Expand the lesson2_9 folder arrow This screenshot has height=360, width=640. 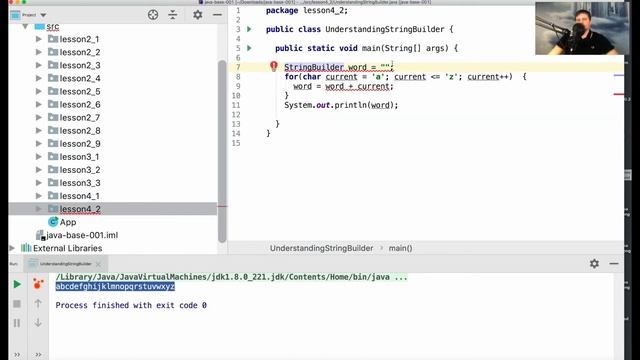click(x=39, y=144)
